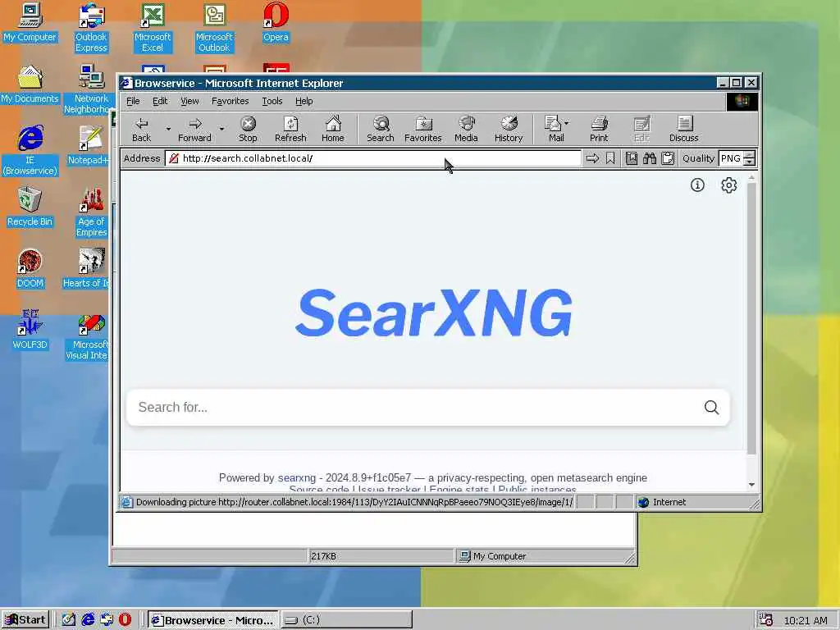Open the View menu
The height and width of the screenshot is (630, 840).
[x=189, y=101]
